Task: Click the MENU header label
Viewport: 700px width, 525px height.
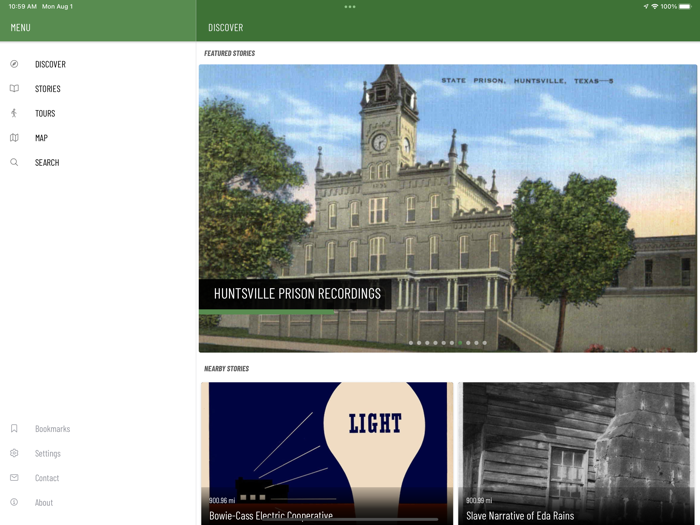Action: [x=21, y=28]
